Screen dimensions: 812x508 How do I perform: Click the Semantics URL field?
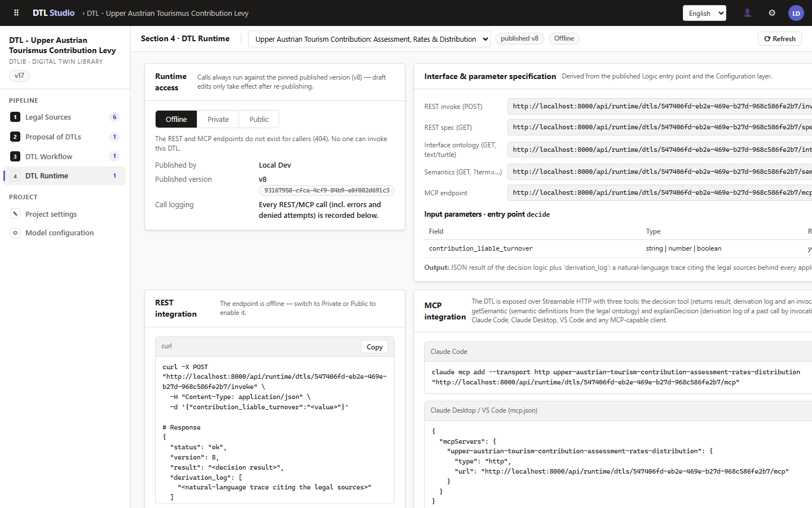tap(660, 172)
